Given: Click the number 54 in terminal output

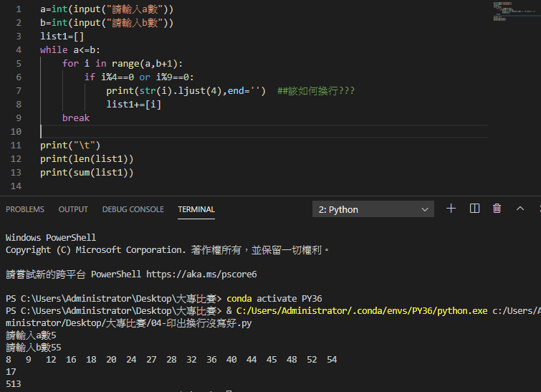Looking at the screenshot, I should pos(332,360).
